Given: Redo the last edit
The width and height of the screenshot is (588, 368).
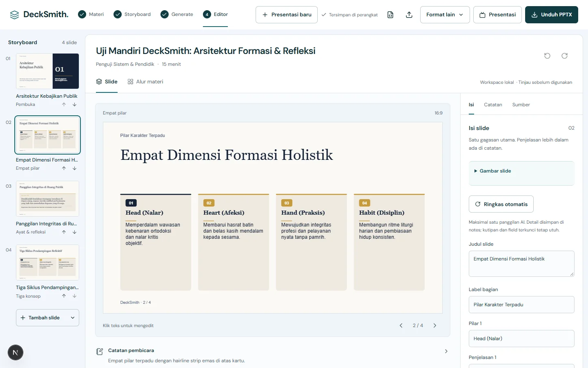Looking at the screenshot, I should pyautogui.click(x=564, y=56).
